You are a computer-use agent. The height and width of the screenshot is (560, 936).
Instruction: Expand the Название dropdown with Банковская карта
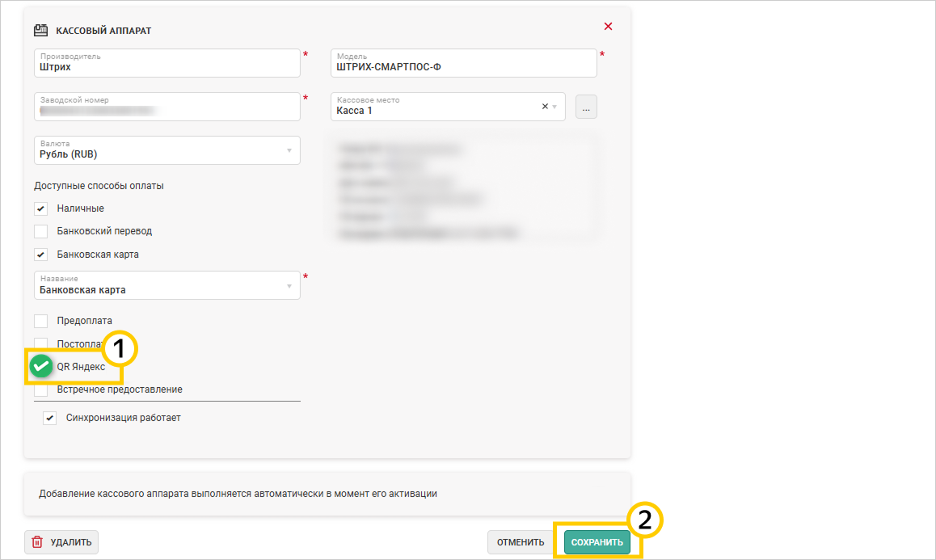click(x=167, y=285)
